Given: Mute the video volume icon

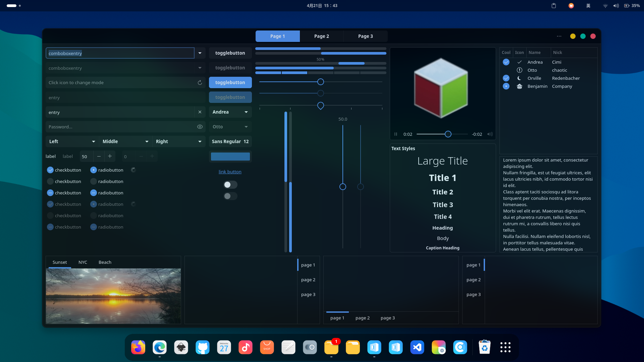Looking at the screenshot, I should [490, 134].
